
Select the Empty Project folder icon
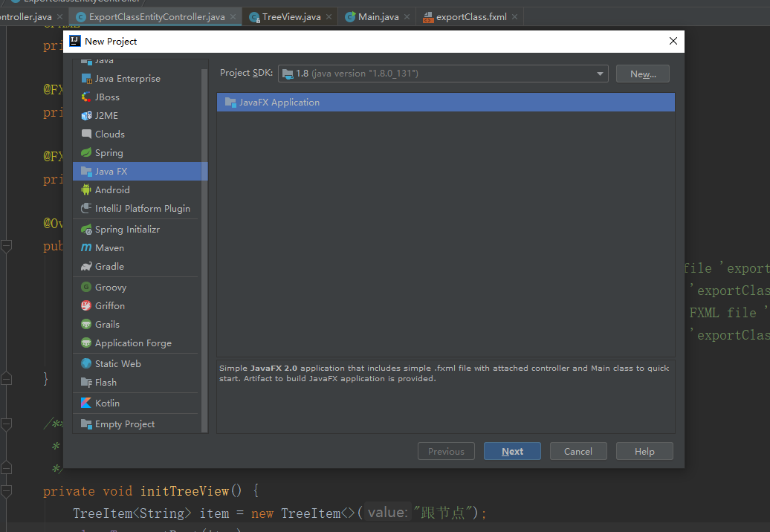(86, 424)
